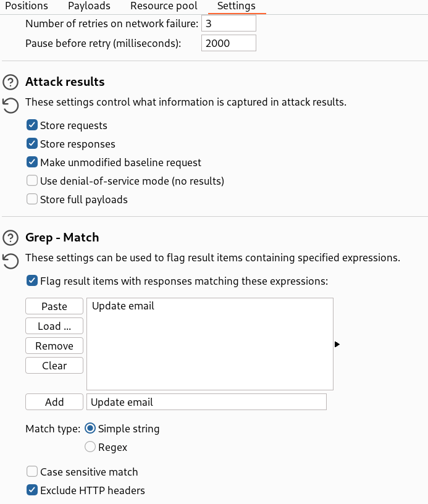Enable denial-of-service mode
The image size is (428, 504).
click(32, 180)
